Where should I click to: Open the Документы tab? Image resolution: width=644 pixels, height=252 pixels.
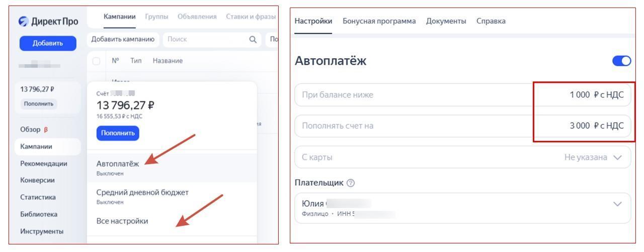(x=446, y=21)
